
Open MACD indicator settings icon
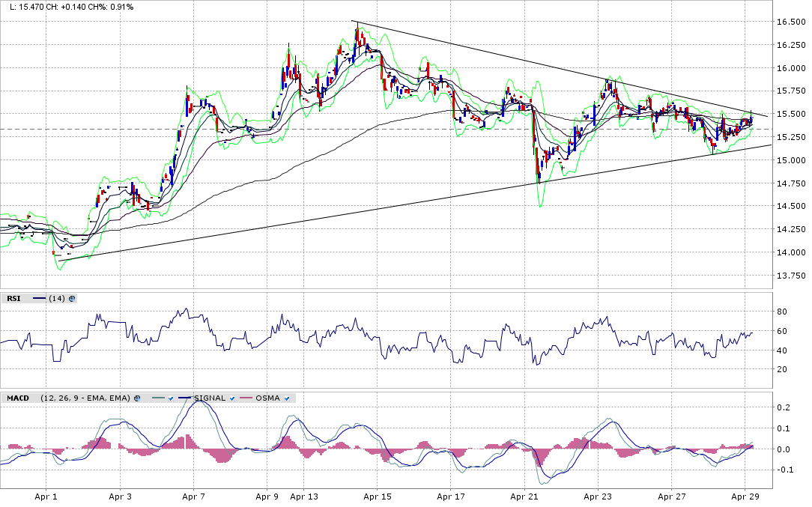tap(136, 398)
